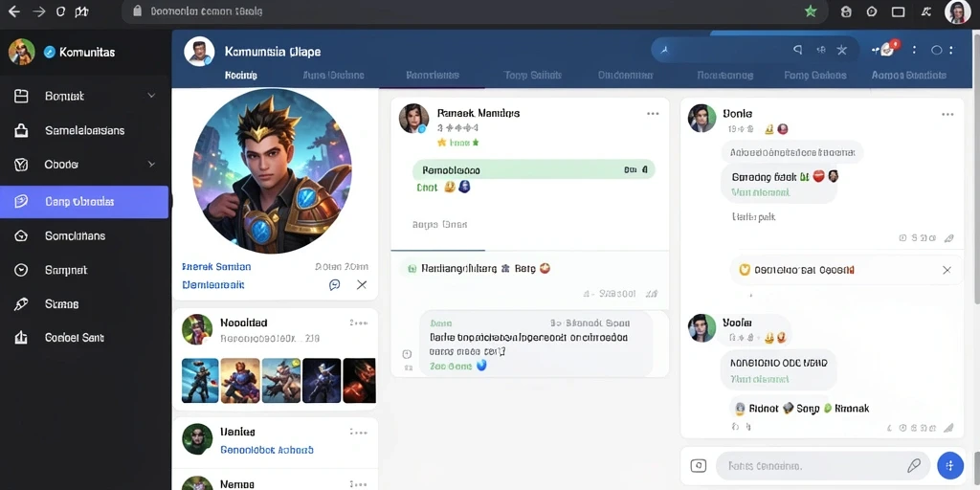This screenshot has height=490, width=980.
Task: Click the shield icon beside Obode in the sidebar
Action: pos(21,165)
